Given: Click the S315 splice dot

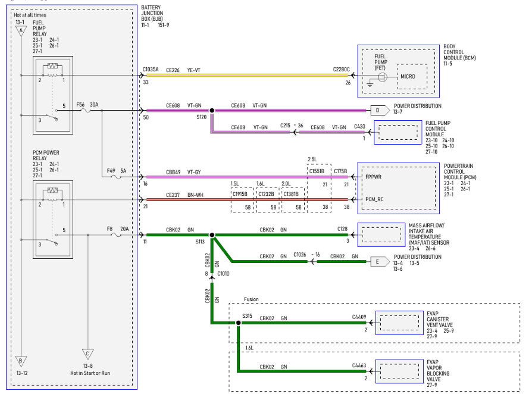Looking at the screenshot, I should (238, 323).
